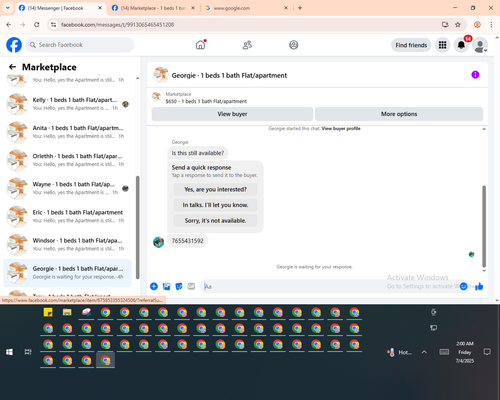Click the Find friends button
This screenshot has width=500, height=400.
pyautogui.click(x=411, y=45)
